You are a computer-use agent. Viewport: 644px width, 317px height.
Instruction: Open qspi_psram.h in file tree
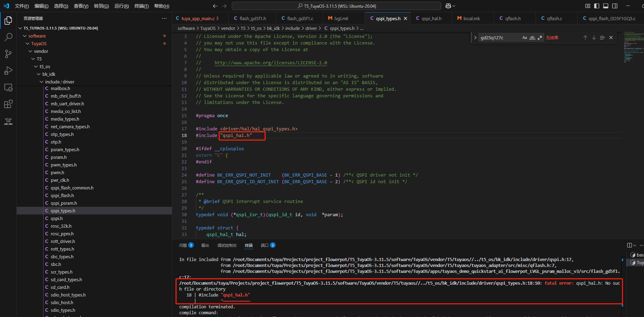[x=64, y=203]
